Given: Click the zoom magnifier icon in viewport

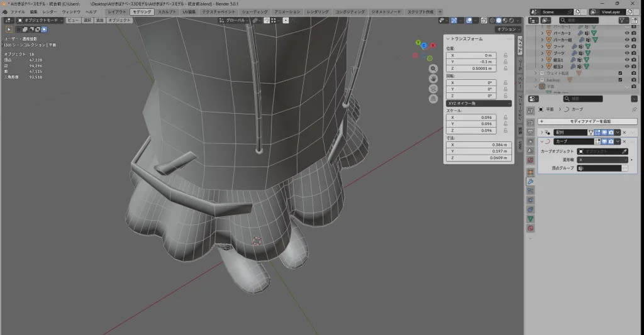Looking at the screenshot, I should pyautogui.click(x=433, y=68).
